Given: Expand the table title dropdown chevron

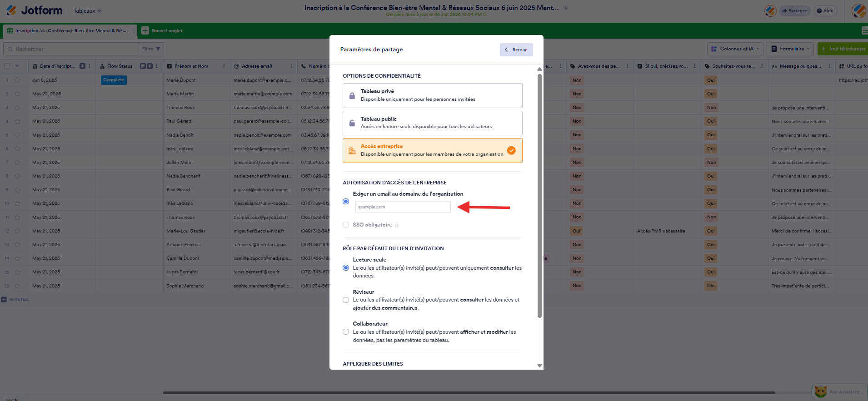Looking at the screenshot, I should click(x=566, y=8).
